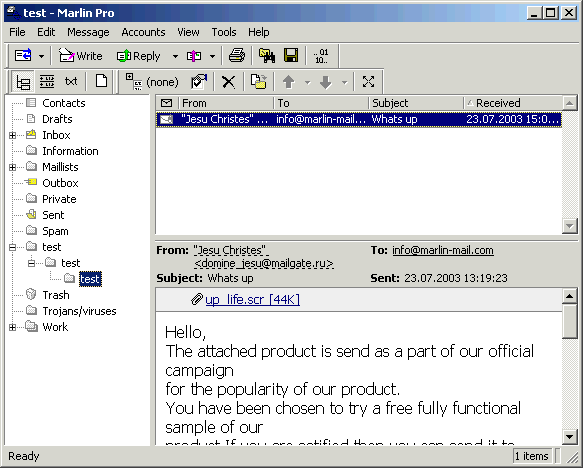Delete message with the X icon
The width and height of the screenshot is (583, 468).
point(229,82)
